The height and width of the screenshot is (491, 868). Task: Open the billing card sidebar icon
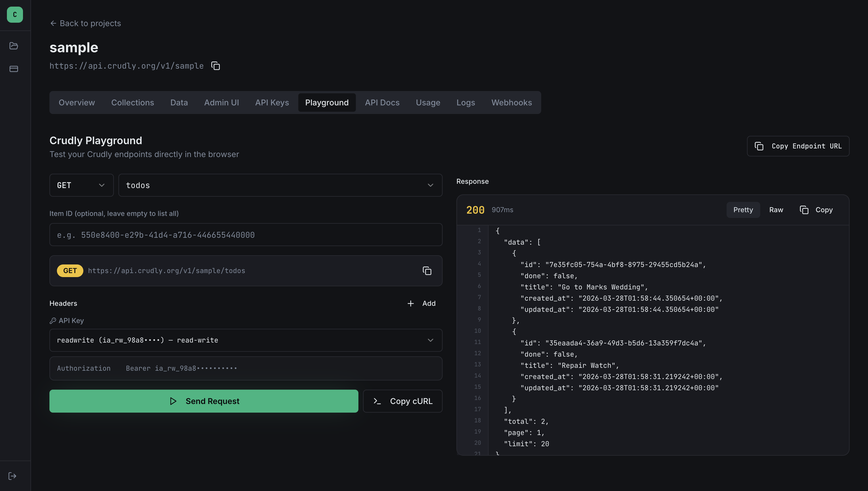pyautogui.click(x=14, y=69)
